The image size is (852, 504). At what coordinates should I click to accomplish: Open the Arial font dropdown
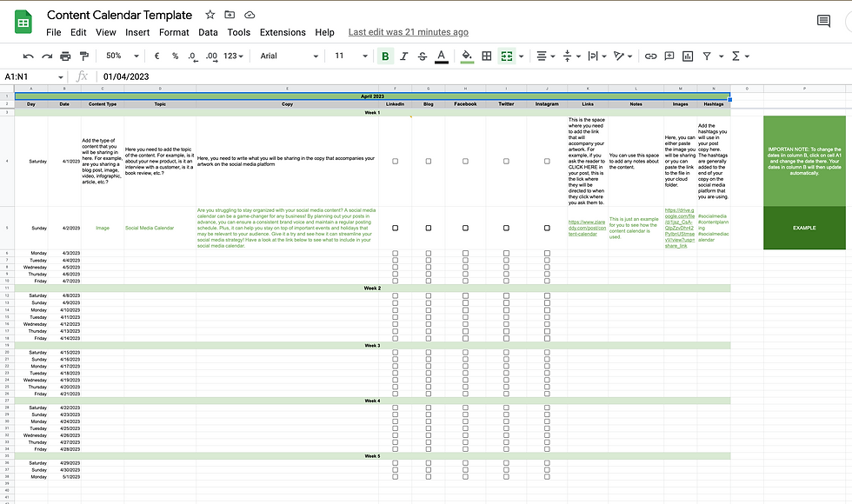point(289,56)
